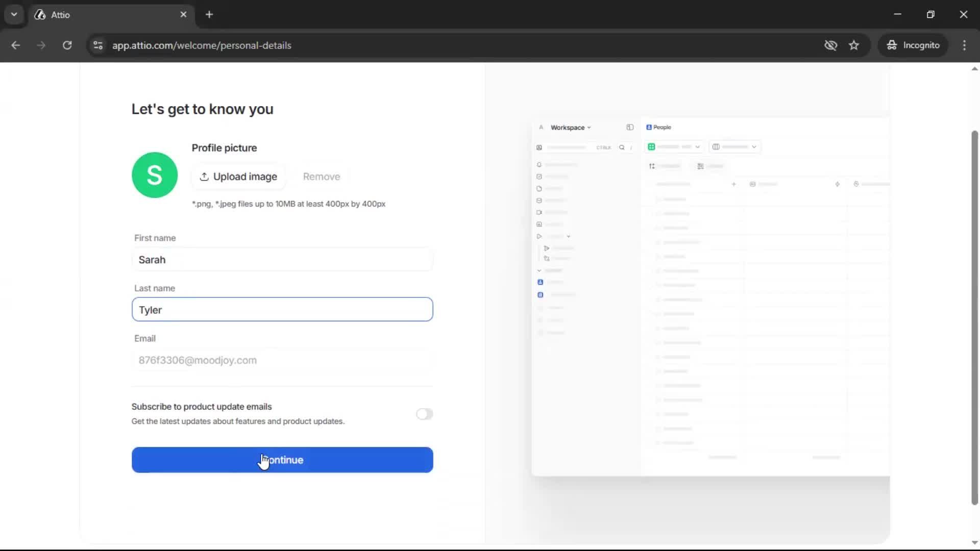This screenshot has width=980, height=551.
Task: Click the panel toggle icon beside Workspace
Action: tap(630, 128)
